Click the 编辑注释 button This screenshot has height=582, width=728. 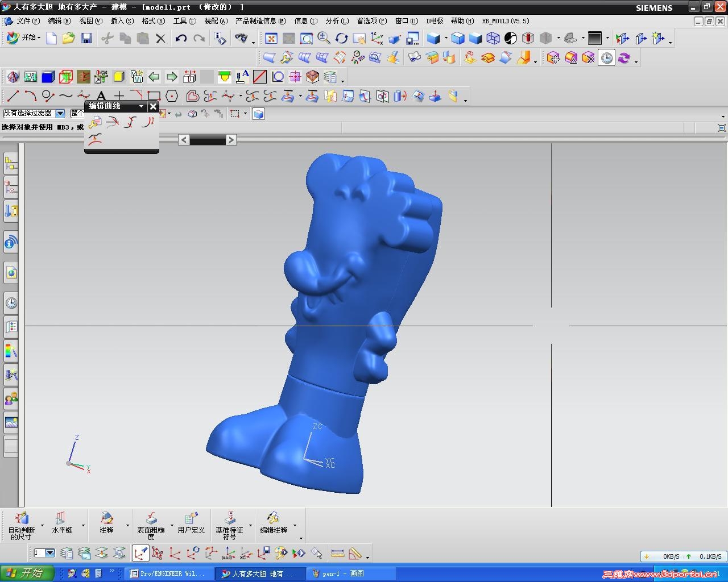(274, 523)
